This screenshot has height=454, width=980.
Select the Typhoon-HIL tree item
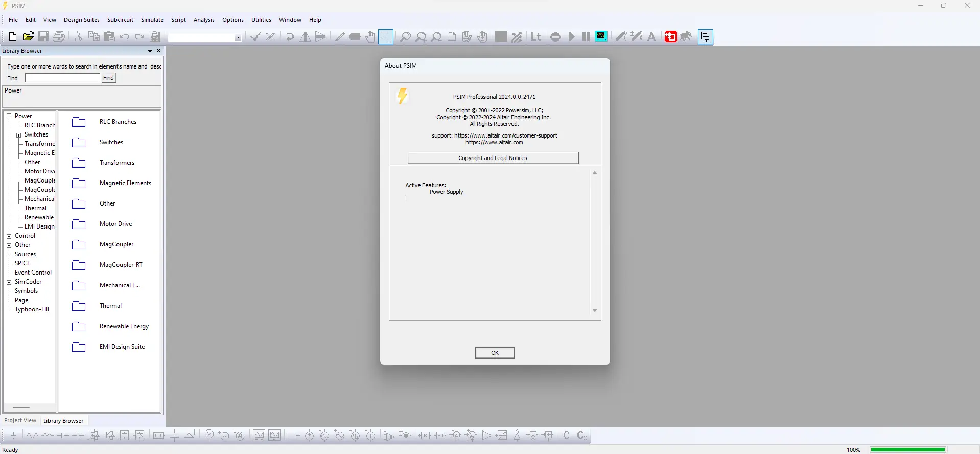33,309
